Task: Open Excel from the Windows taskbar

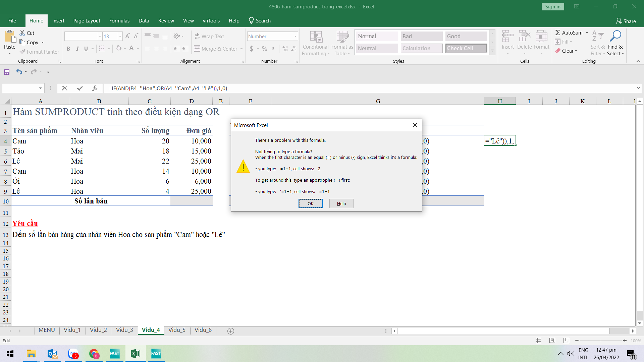Action: (x=136, y=354)
